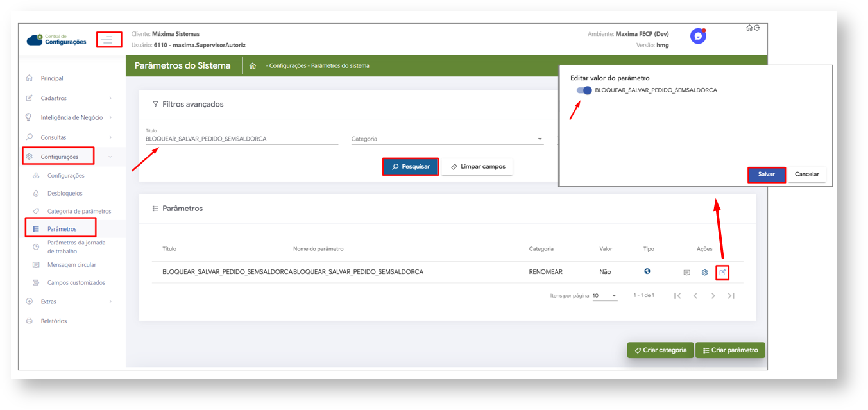
Task: Open the chat support bubble icon
Action: [x=698, y=37]
